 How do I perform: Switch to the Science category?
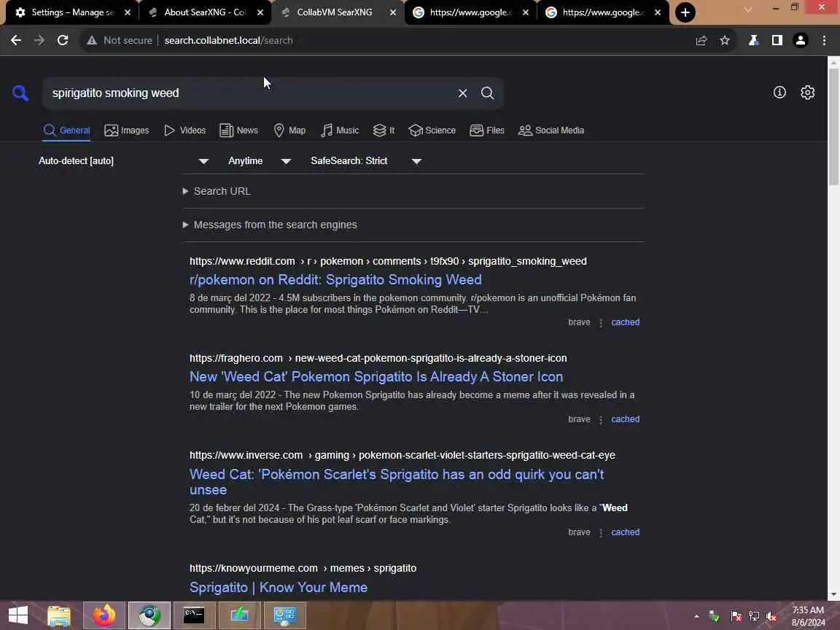(432, 131)
